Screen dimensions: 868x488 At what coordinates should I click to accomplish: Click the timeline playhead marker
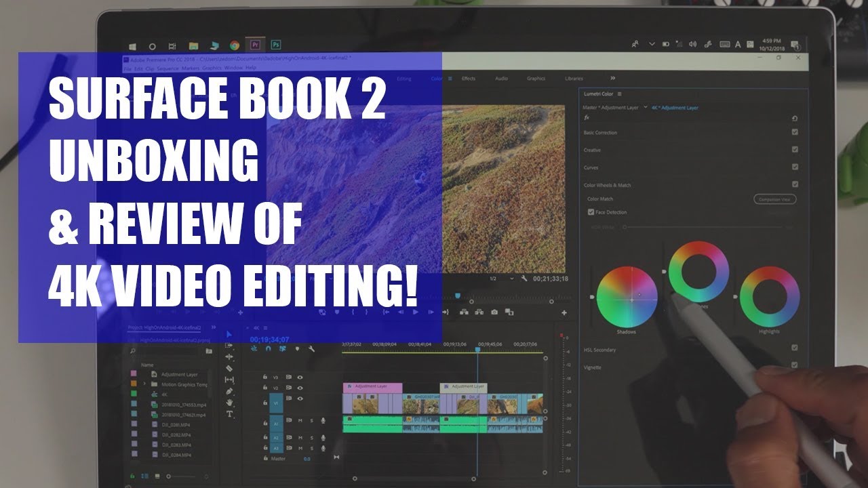(477, 349)
